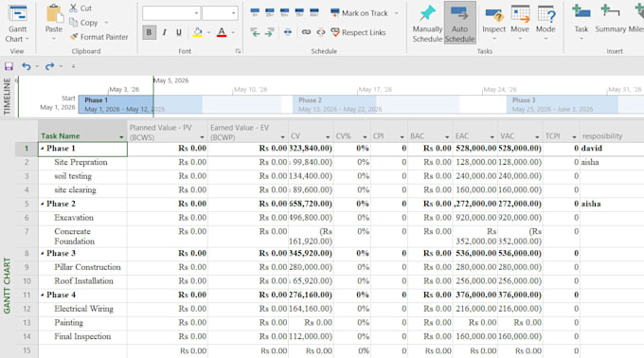Screen dimensions: 644x358
Task: Open Customize Quick Access Toolbar dropdown
Action: pos(73,66)
